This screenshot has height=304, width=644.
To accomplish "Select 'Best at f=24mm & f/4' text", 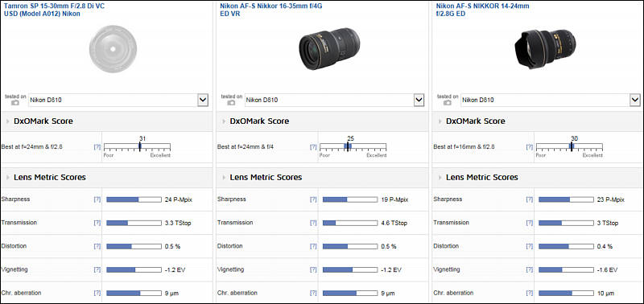I will pyautogui.click(x=246, y=146).
